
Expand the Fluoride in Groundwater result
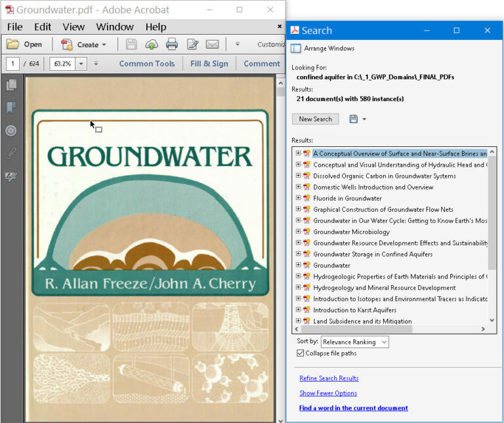tap(298, 198)
